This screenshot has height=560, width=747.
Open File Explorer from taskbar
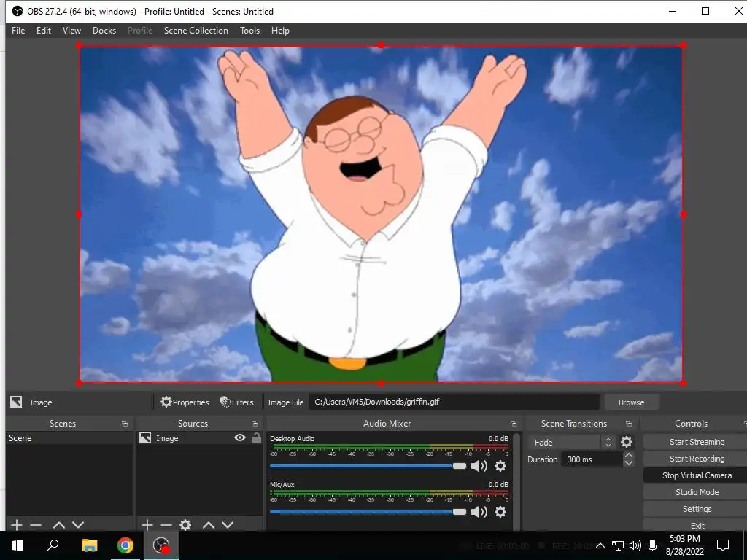tap(89, 545)
